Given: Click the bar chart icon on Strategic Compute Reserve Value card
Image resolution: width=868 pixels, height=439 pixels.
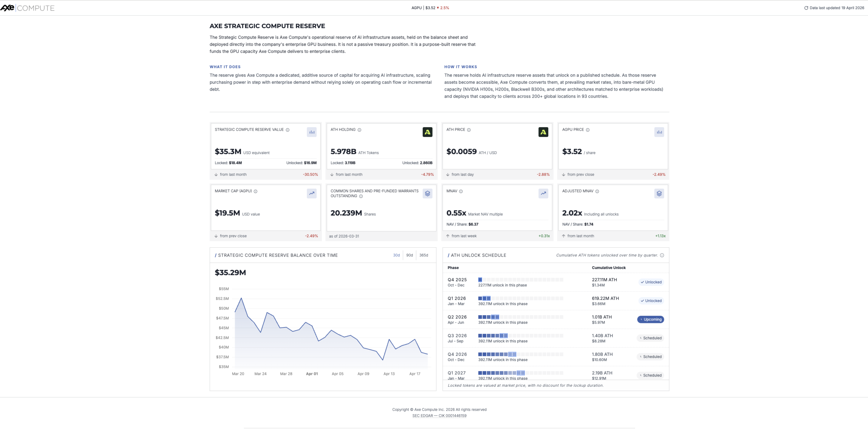Looking at the screenshot, I should [x=312, y=132].
